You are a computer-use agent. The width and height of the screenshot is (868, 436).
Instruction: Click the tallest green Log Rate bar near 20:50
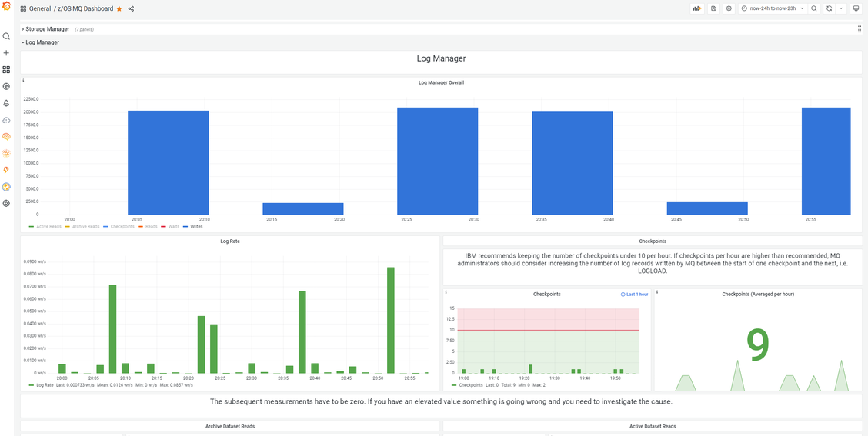(x=391, y=321)
